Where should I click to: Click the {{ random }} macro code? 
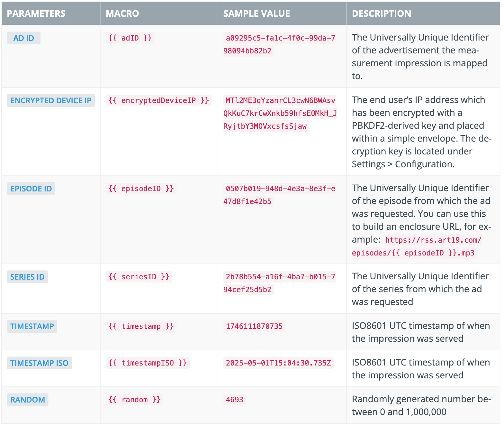pos(134,400)
